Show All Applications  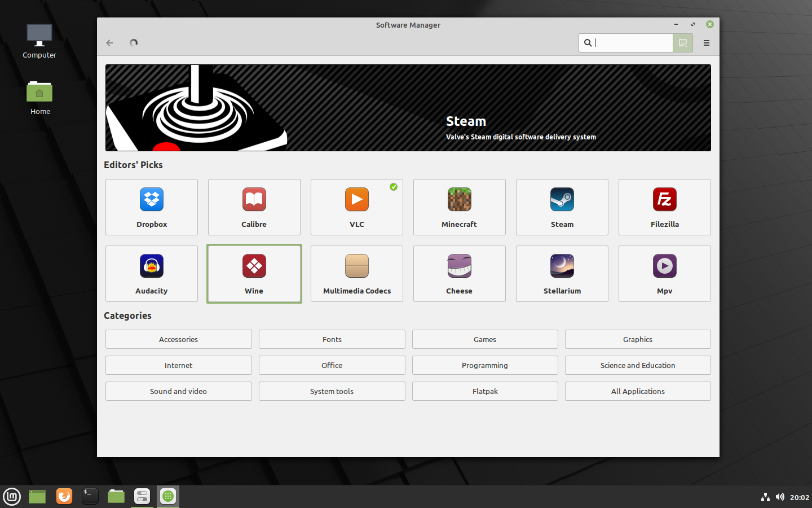[x=638, y=391]
